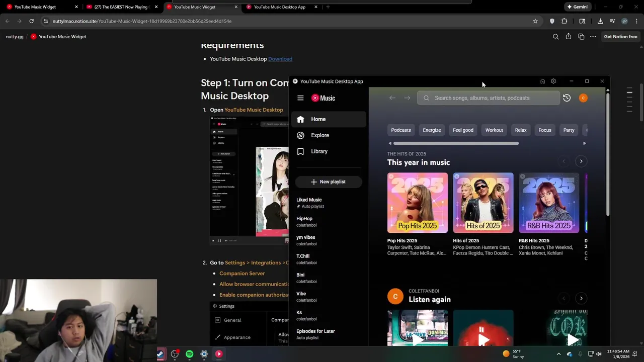Select the Relax mood chip
This screenshot has height=362, width=644.
521,130
